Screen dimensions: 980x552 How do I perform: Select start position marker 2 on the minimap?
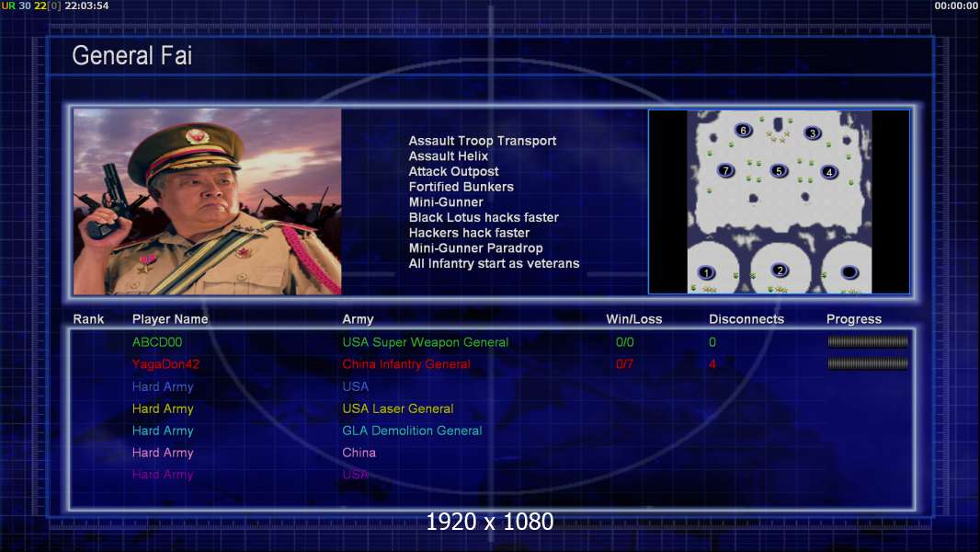click(x=780, y=270)
